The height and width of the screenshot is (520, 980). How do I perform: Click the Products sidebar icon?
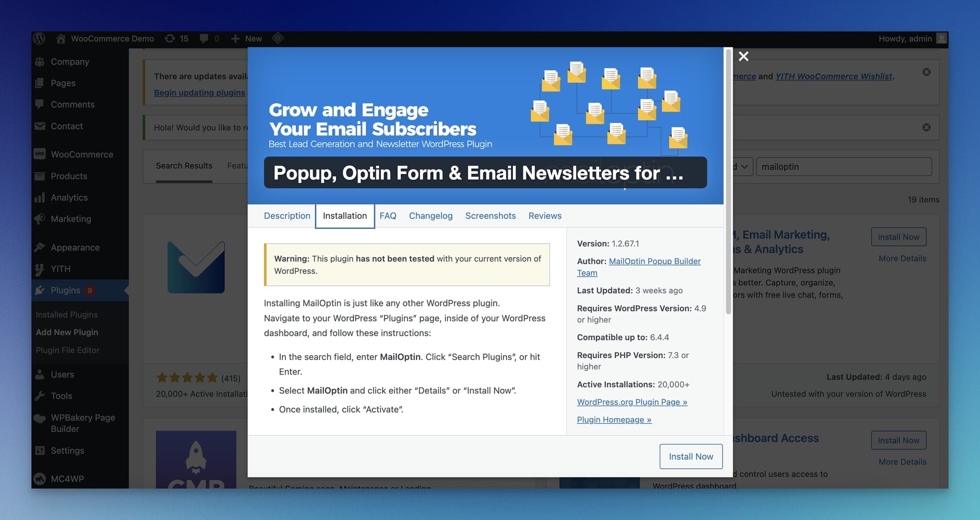40,176
